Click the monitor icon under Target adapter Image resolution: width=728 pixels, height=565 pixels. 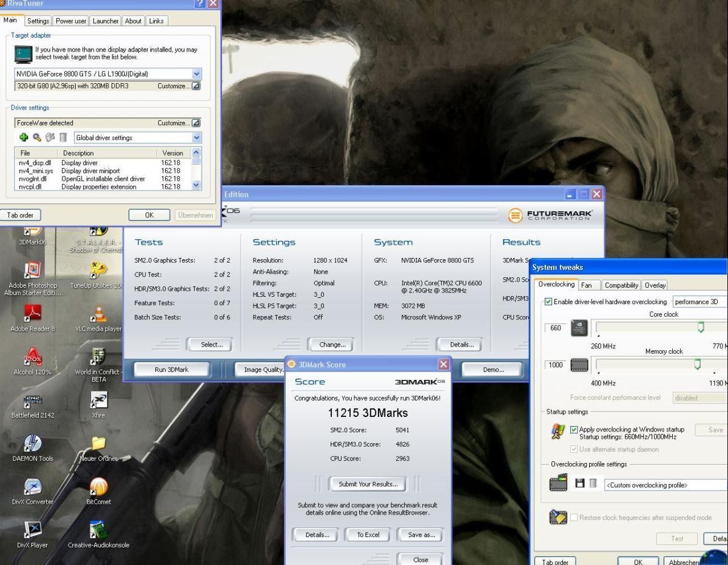tap(23, 53)
